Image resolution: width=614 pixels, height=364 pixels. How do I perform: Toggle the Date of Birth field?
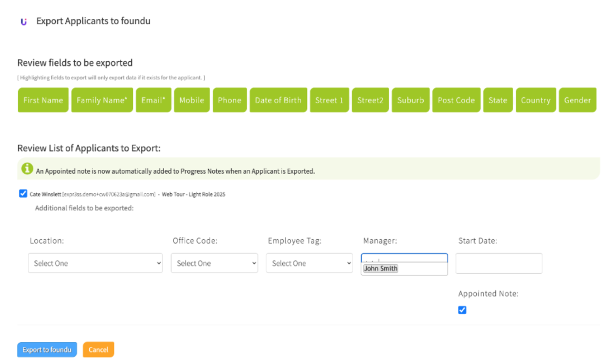[x=278, y=100]
